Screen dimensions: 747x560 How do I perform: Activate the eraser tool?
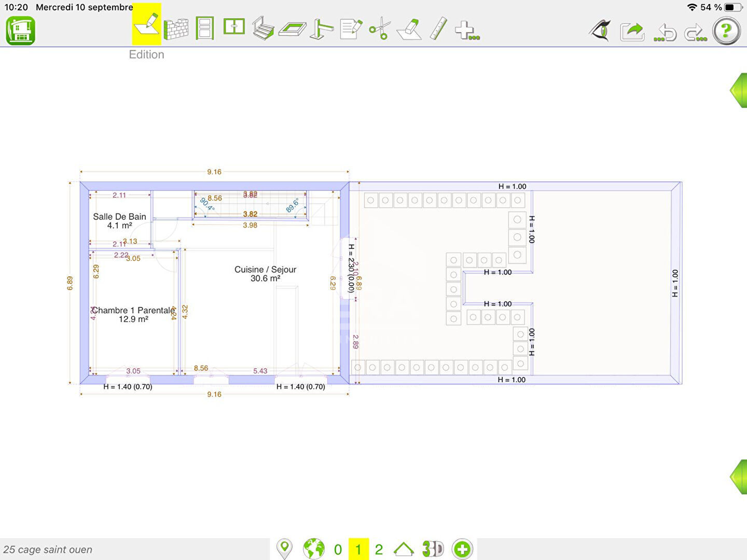pyautogui.click(x=409, y=29)
